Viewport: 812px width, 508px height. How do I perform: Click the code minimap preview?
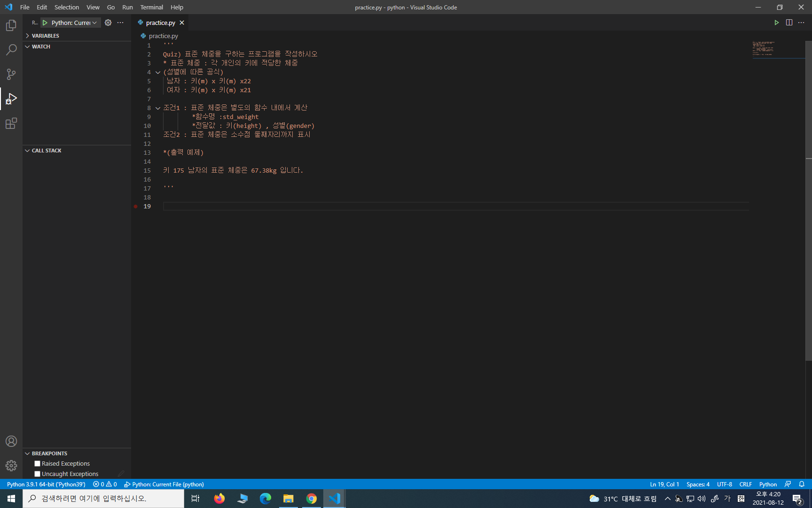coord(778,49)
